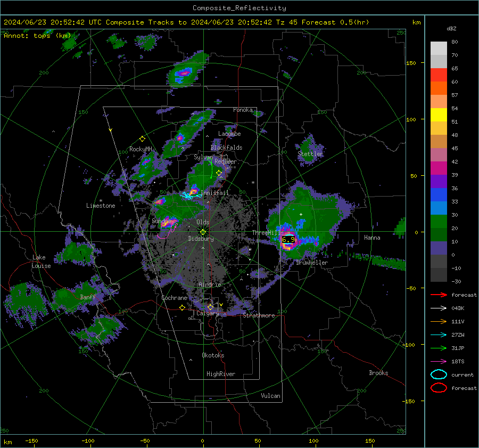Click the magenta 39-42 dBZ swatch

pos(439,168)
